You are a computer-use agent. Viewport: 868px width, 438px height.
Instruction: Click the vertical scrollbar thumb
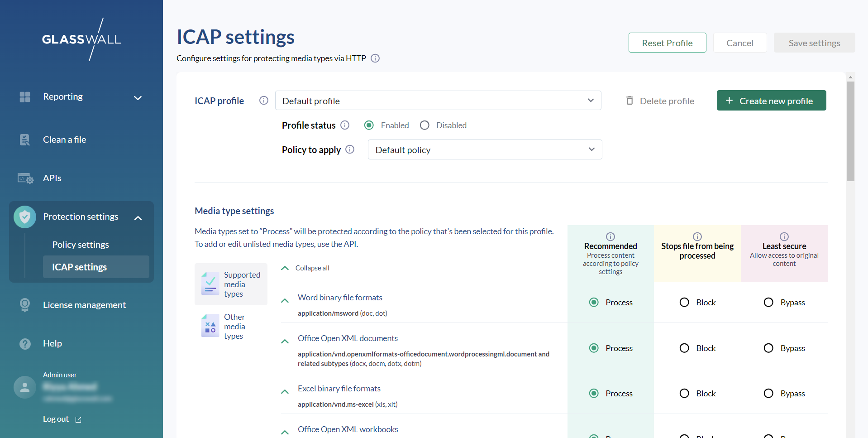850,131
